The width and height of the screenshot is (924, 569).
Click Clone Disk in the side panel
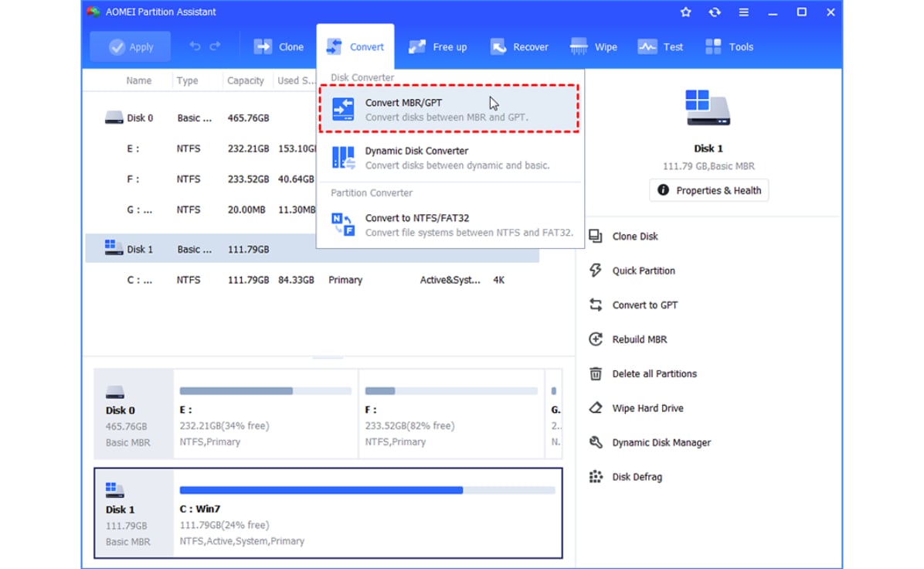tap(634, 237)
